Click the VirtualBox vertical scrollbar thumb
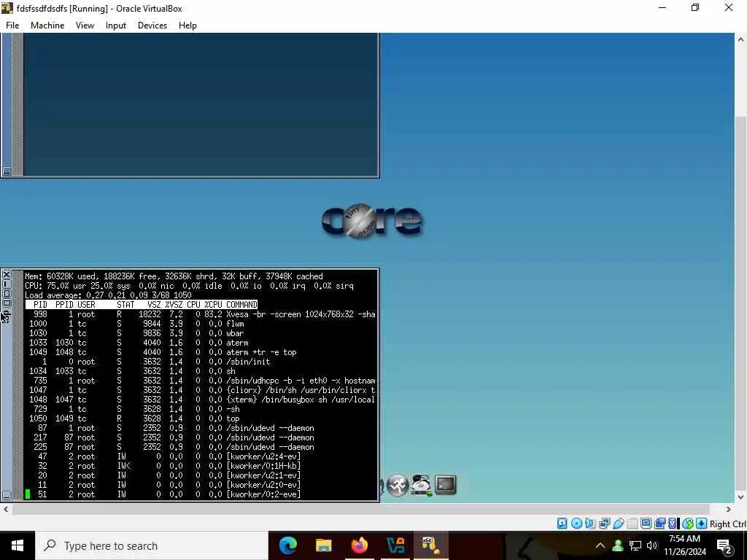 click(x=740, y=302)
